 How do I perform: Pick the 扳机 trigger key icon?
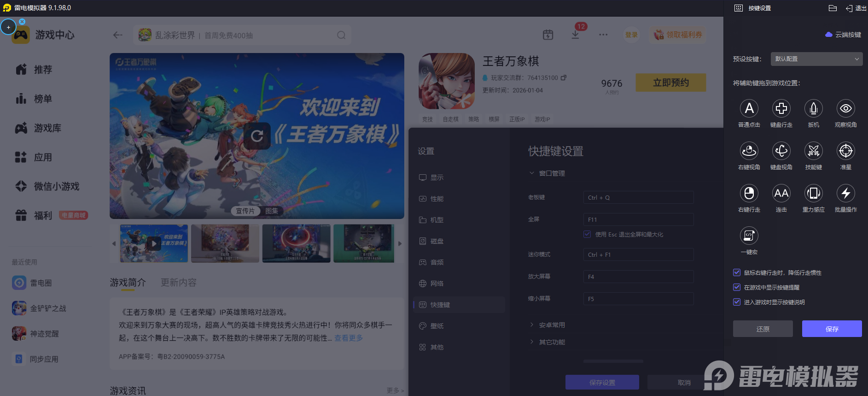814,108
